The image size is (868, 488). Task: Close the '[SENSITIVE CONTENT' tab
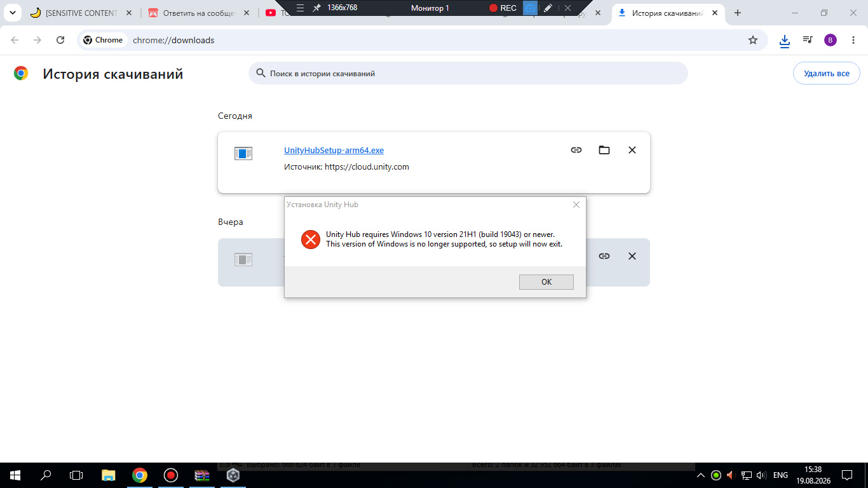coord(129,13)
